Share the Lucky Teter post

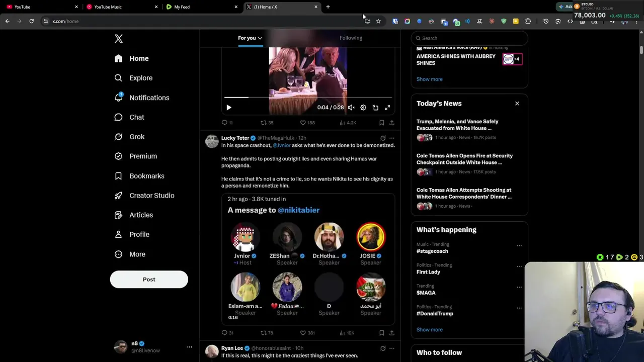click(x=392, y=333)
